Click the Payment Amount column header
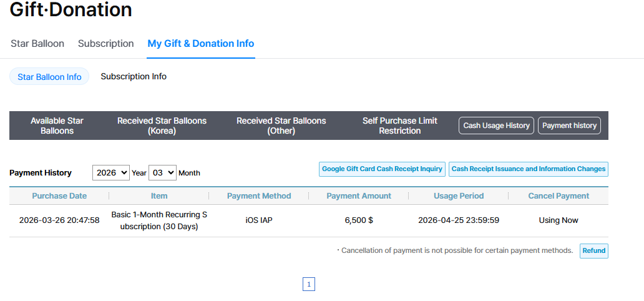The height and width of the screenshot is (301, 644). point(359,196)
